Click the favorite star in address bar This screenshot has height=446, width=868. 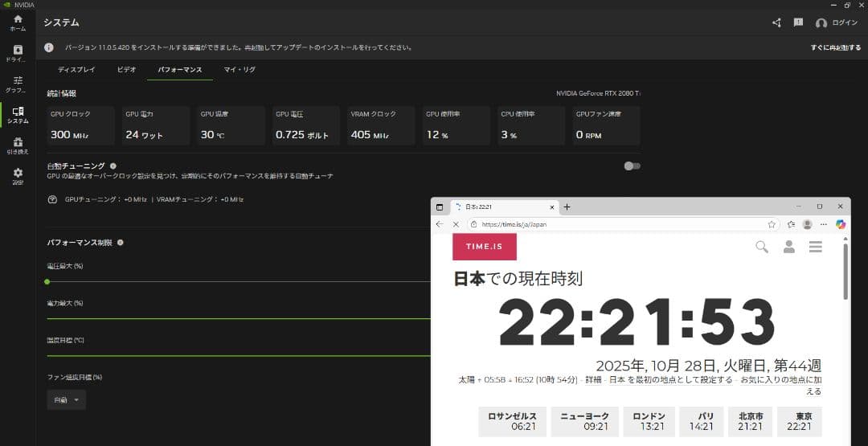[x=771, y=224]
